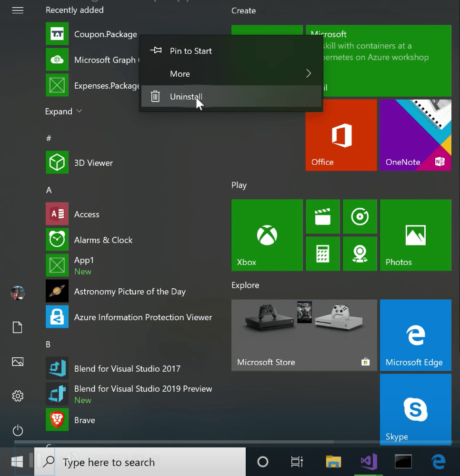Viewport: 460px width, 476px height.
Task: Launch the Maps tile
Action: click(x=360, y=253)
